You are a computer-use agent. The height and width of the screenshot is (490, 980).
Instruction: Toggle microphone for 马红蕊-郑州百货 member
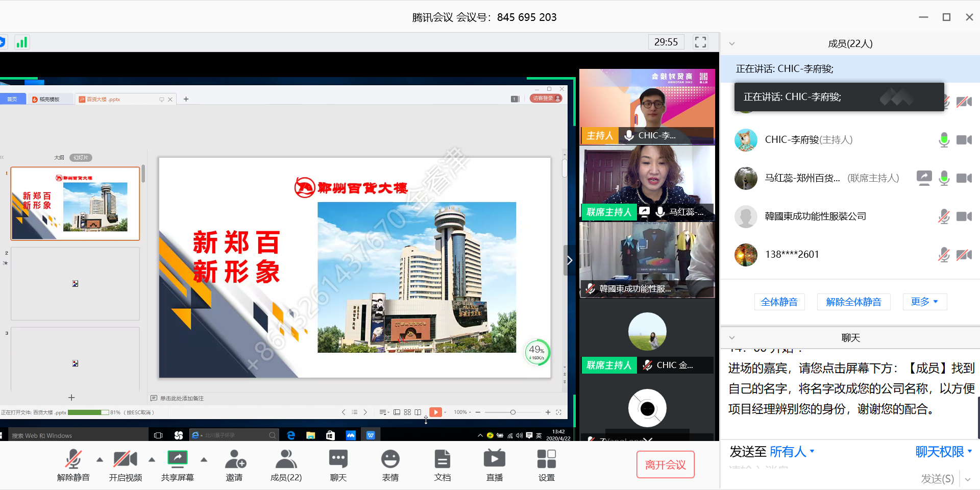944,178
